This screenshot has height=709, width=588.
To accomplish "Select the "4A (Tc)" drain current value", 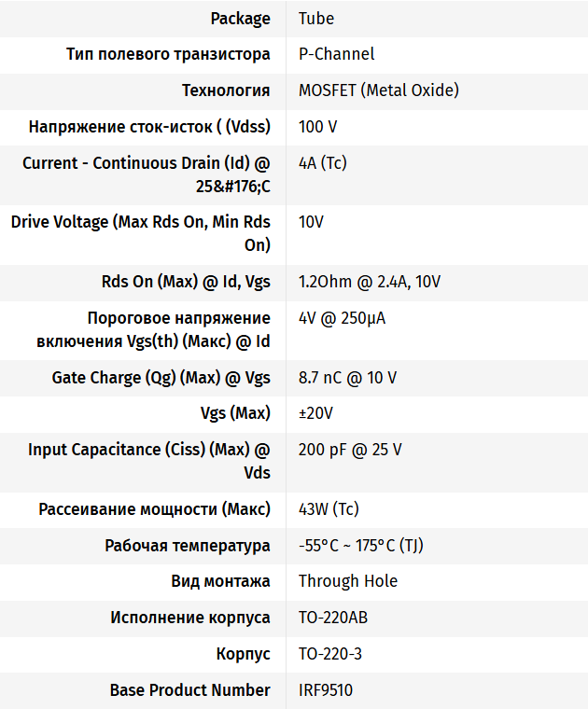I will (322, 162).
